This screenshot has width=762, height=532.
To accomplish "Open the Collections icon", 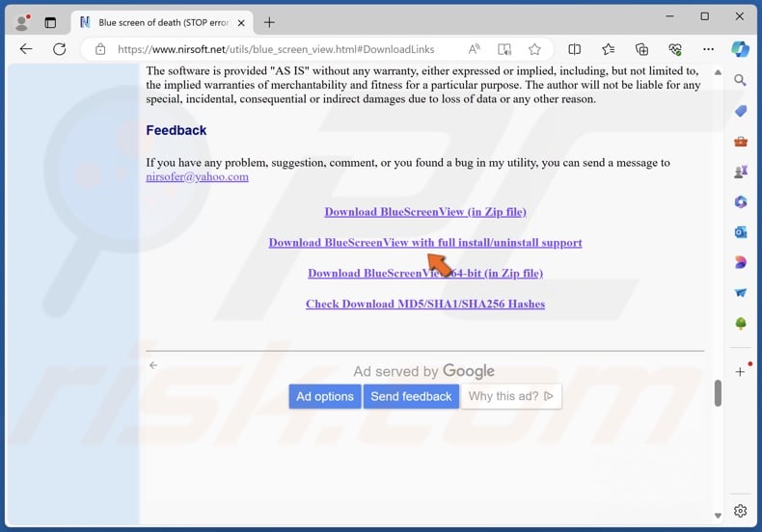I will [641, 49].
